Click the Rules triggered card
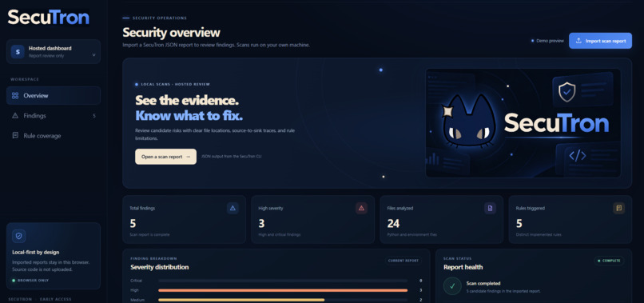The width and height of the screenshot is (644, 303). click(x=570, y=220)
